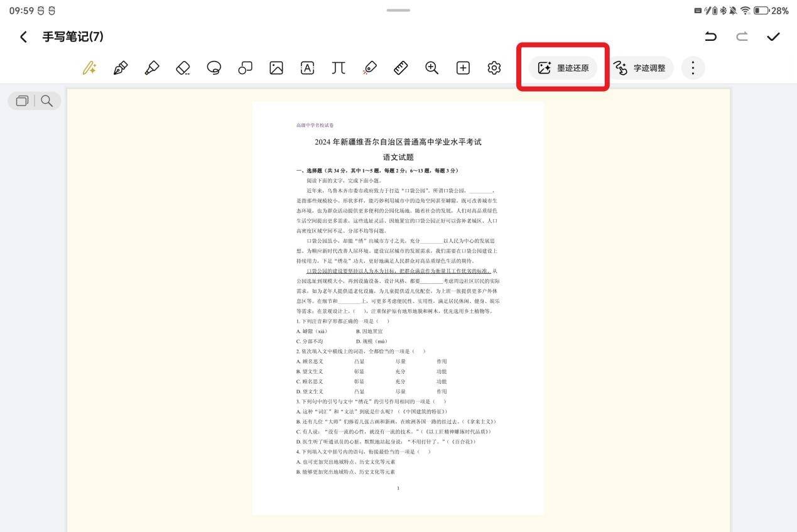Confirm and save with the checkmark

773,36
